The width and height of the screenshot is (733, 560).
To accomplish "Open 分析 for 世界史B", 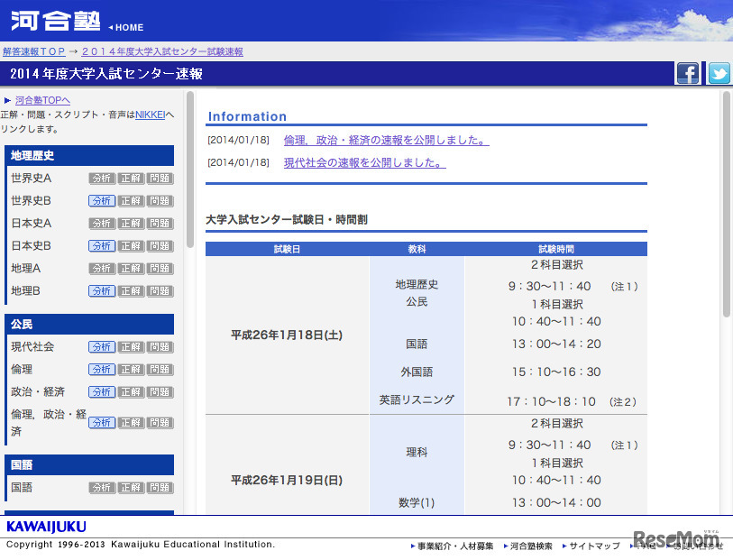I will 101,200.
